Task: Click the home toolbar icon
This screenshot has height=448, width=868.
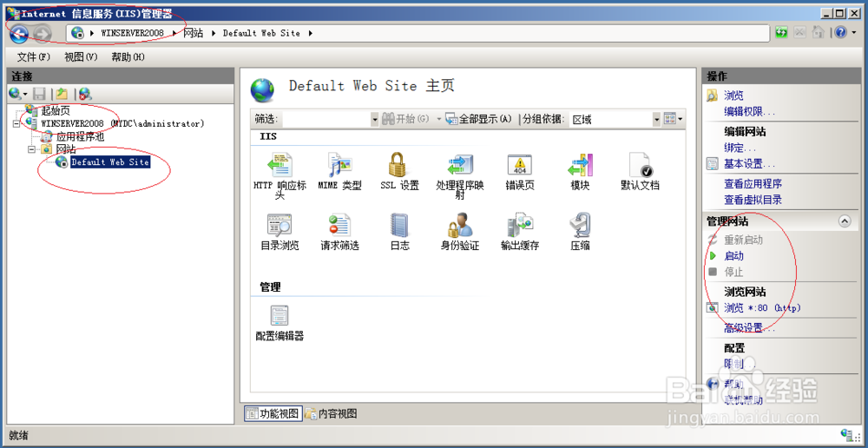Action: coord(818,33)
